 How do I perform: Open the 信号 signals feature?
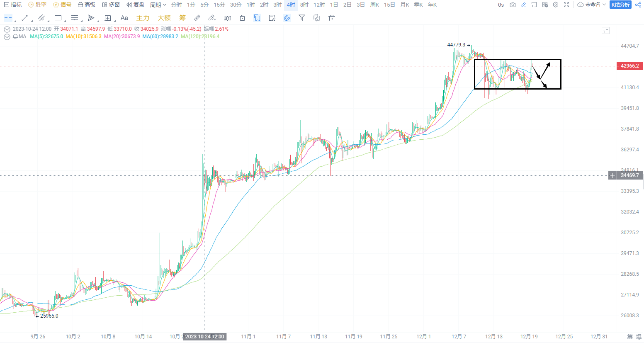tap(62, 5)
